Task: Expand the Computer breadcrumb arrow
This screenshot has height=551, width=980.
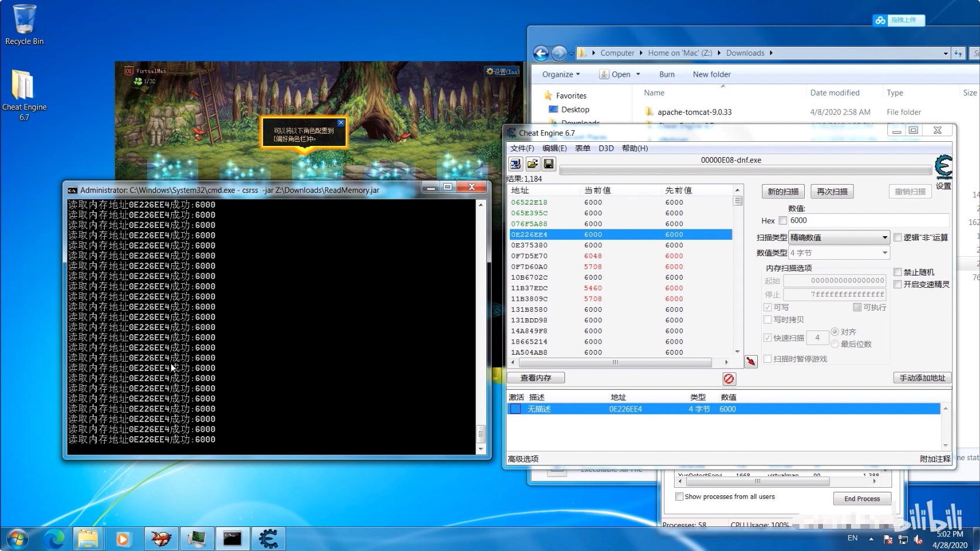Action: [641, 53]
